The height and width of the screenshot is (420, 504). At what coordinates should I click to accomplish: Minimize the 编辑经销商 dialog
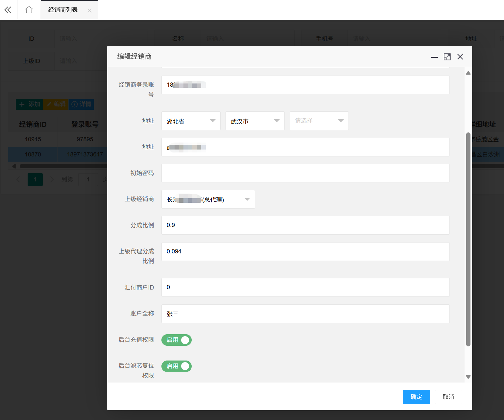434,57
